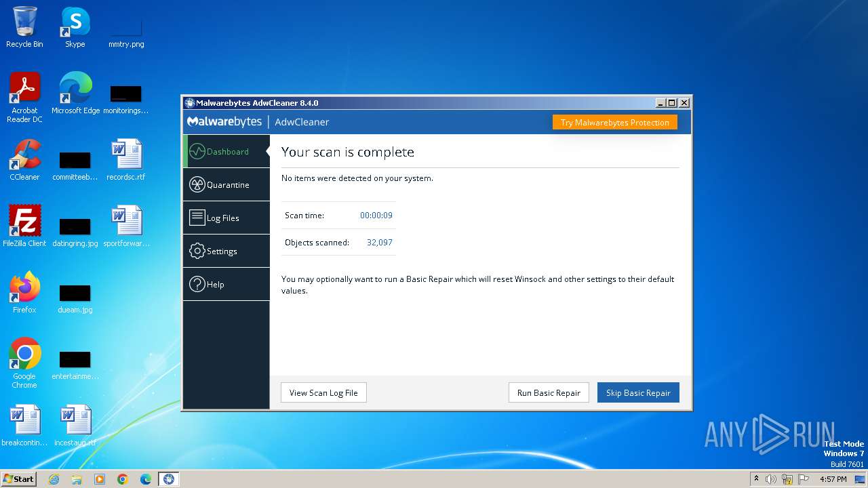Click the AdwCleaner title bar icon
This screenshot has width=868, height=488.
pos(190,103)
